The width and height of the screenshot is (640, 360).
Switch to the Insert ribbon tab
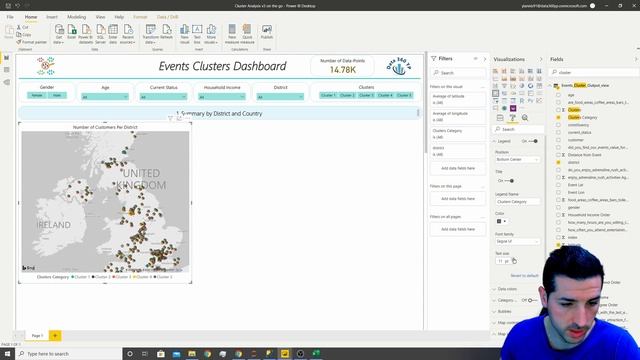[x=52, y=17]
